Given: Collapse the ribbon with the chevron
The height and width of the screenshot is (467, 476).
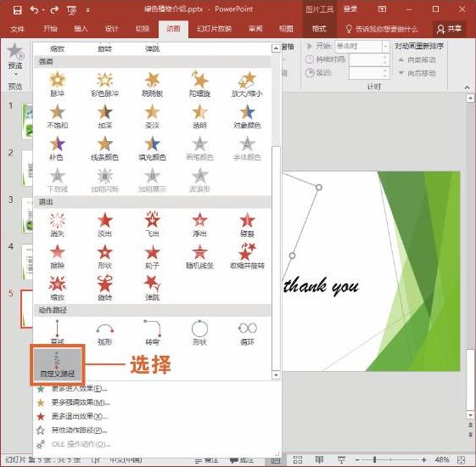Looking at the screenshot, I should click(x=468, y=87).
